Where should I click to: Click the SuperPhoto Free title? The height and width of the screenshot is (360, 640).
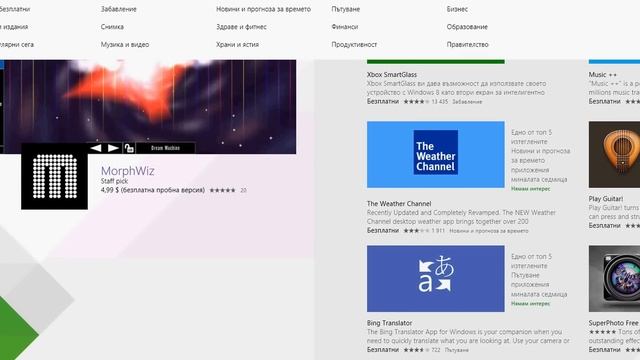pyautogui.click(x=613, y=323)
